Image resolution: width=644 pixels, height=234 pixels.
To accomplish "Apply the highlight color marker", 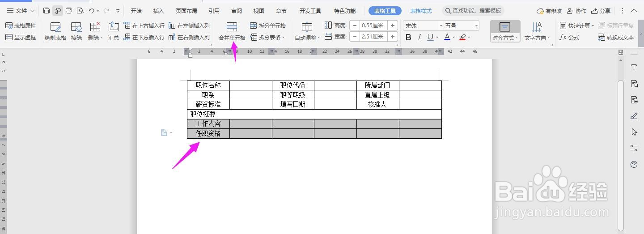I will [462, 38].
